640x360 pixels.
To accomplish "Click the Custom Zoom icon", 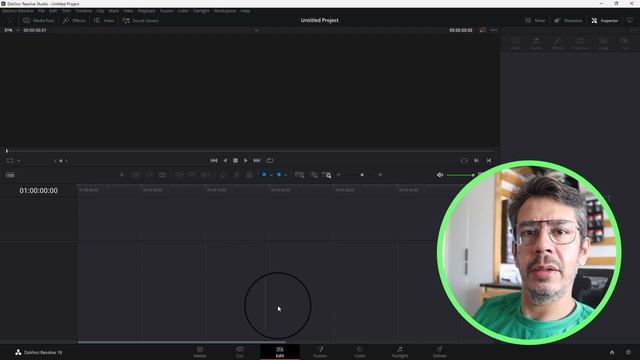I will [x=327, y=175].
